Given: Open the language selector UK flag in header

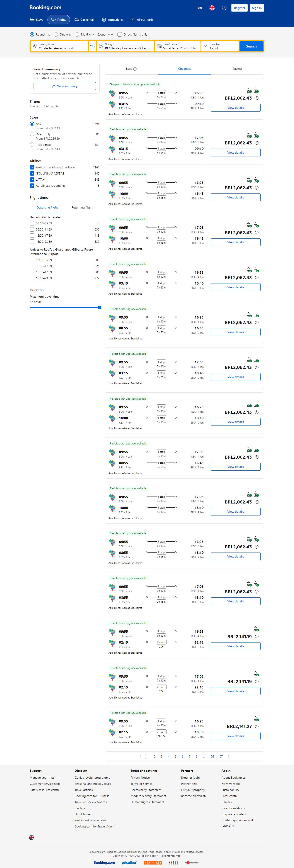Looking at the screenshot, I should click(x=212, y=8).
